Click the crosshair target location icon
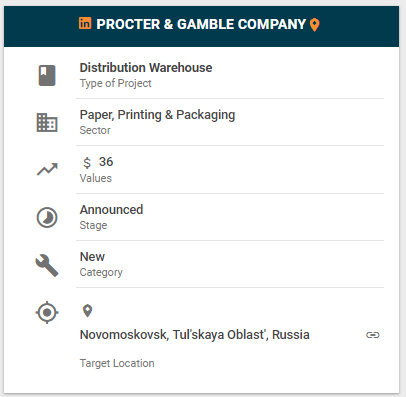The width and height of the screenshot is (406, 397). (47, 312)
